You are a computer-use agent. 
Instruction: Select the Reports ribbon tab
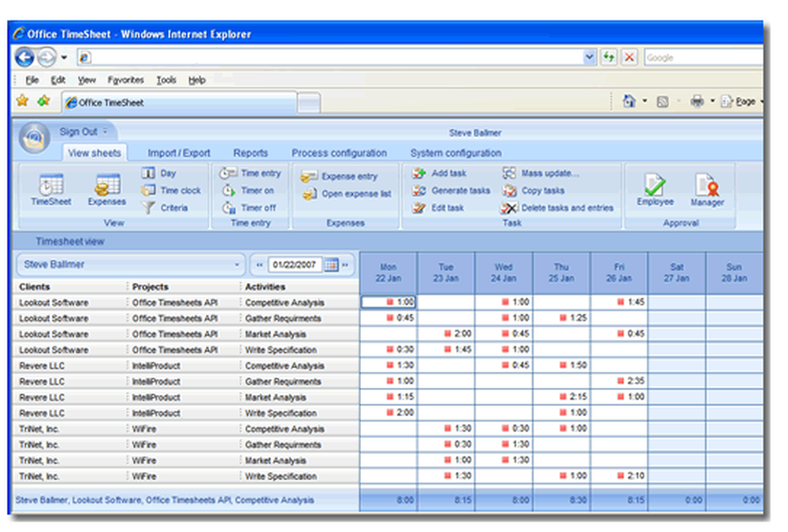pyautogui.click(x=251, y=153)
